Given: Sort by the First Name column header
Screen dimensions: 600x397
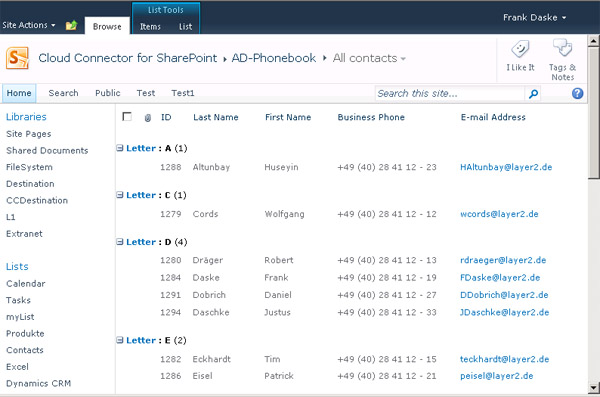Looking at the screenshot, I should 288,117.
